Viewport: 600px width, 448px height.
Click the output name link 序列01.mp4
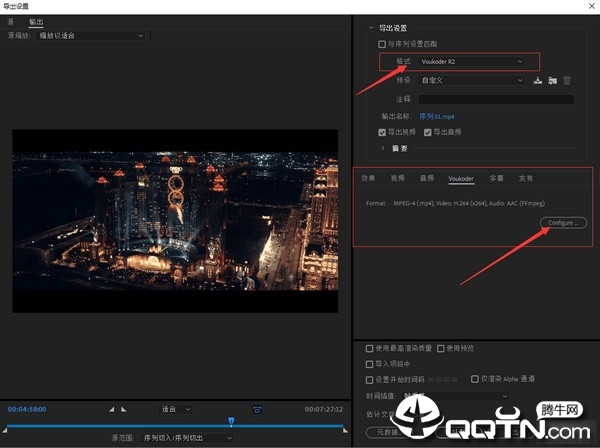(x=437, y=116)
